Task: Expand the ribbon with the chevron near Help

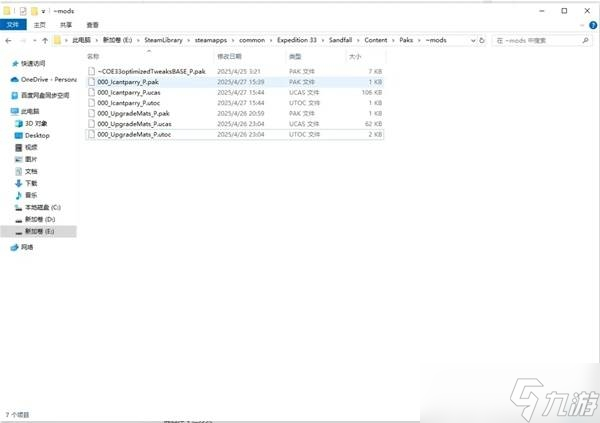Action: (x=582, y=25)
